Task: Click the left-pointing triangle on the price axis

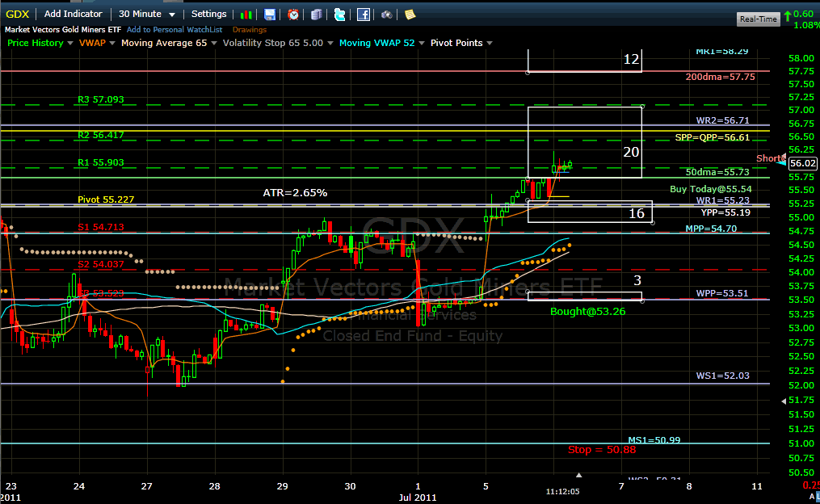Action: point(784,401)
